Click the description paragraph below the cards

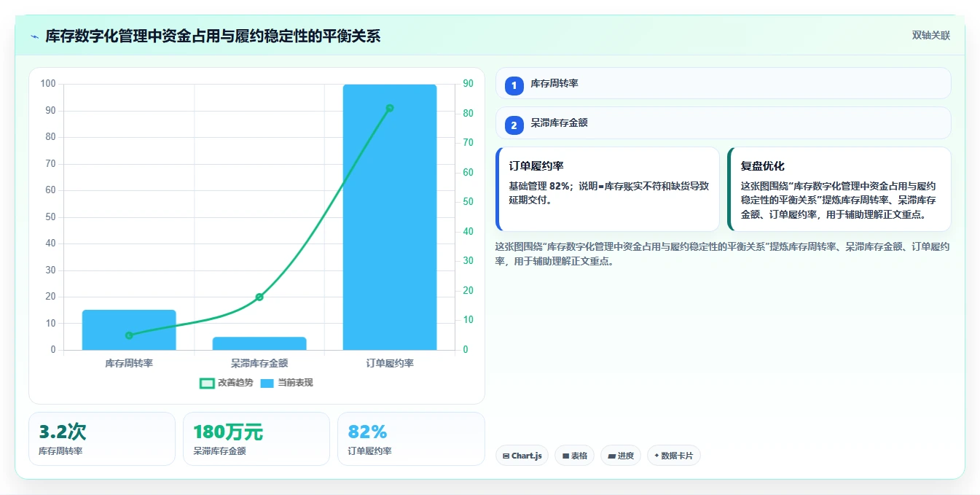[x=722, y=254]
